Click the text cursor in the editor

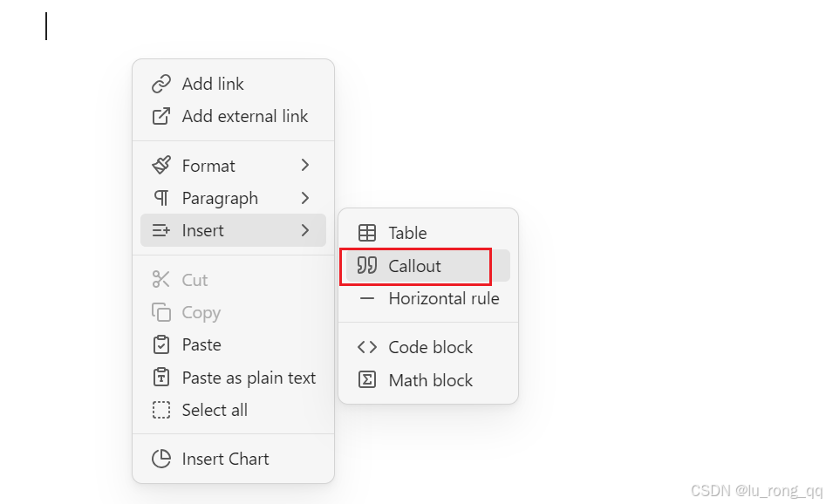click(46, 26)
